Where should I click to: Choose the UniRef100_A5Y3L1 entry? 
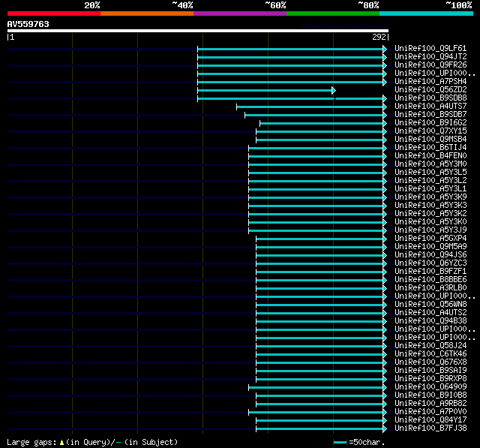point(430,189)
